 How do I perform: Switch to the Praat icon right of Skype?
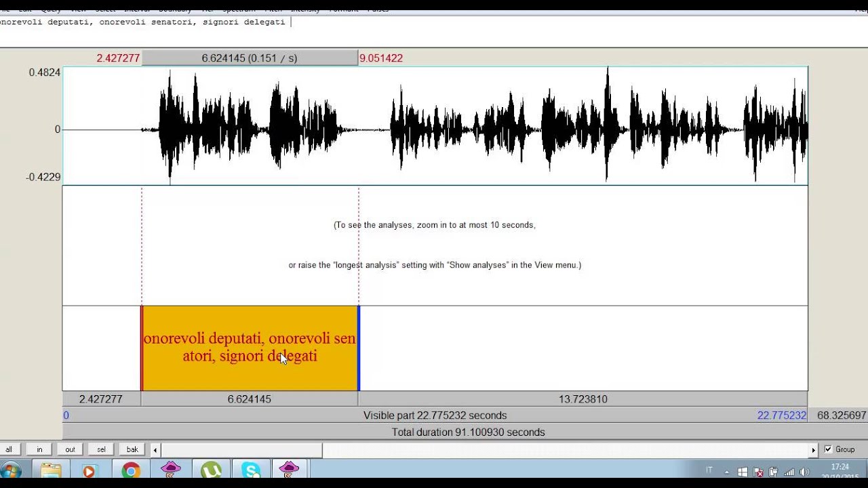coord(289,469)
